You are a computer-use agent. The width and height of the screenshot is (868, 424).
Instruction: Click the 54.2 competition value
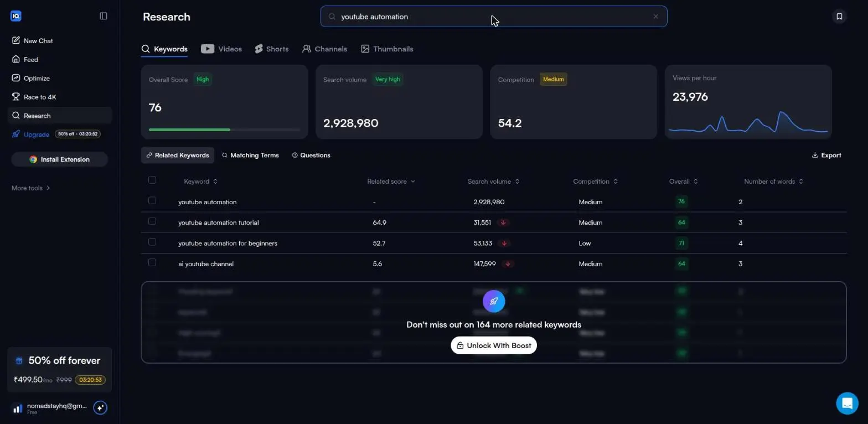(510, 123)
